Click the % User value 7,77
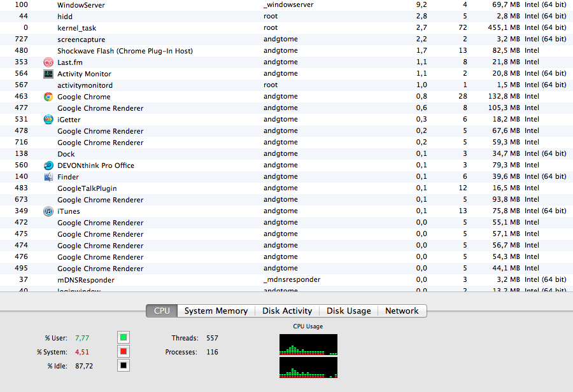This screenshot has height=392, width=573. point(82,338)
